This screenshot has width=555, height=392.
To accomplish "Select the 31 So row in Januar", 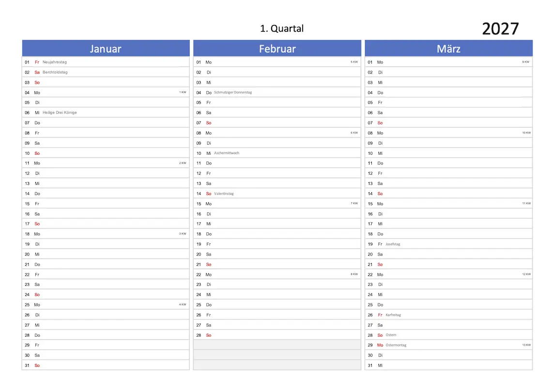I will click(x=106, y=365).
